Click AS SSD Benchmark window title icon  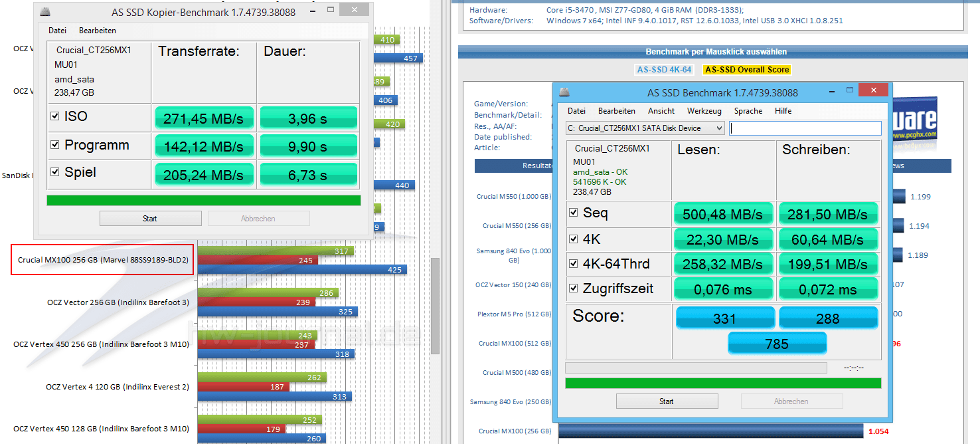point(564,92)
